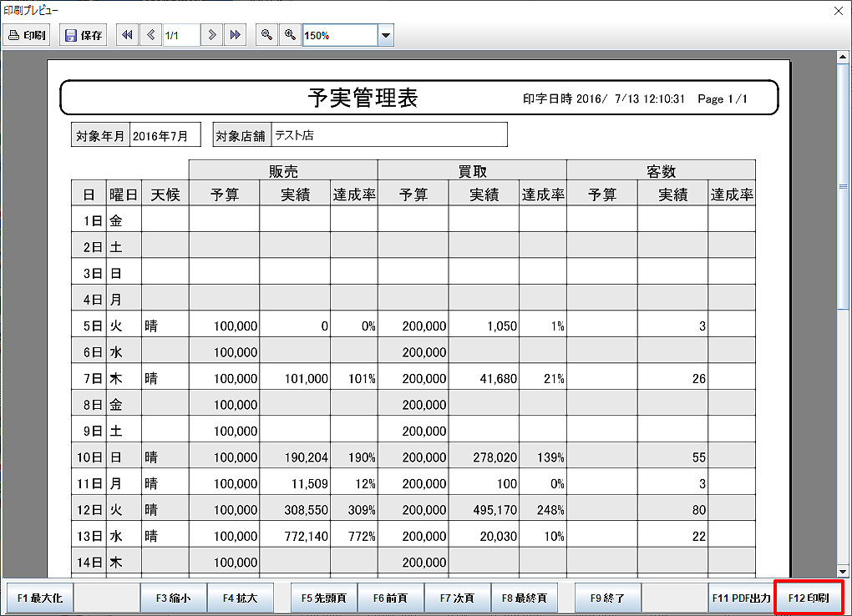Open the 150% zoom level dropdown
The image size is (852, 616).
384,34
